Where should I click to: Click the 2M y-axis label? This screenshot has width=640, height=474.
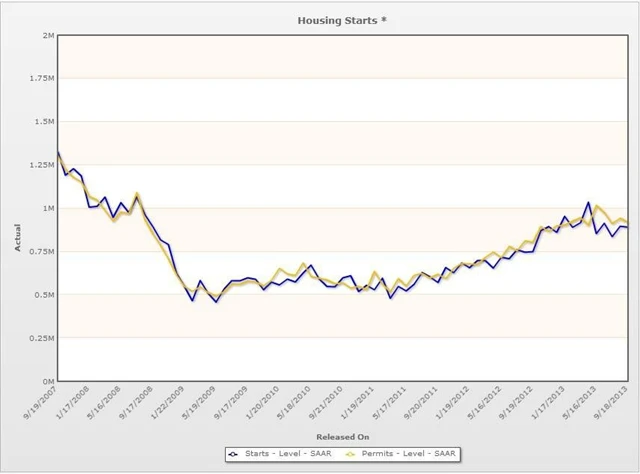click(x=46, y=35)
